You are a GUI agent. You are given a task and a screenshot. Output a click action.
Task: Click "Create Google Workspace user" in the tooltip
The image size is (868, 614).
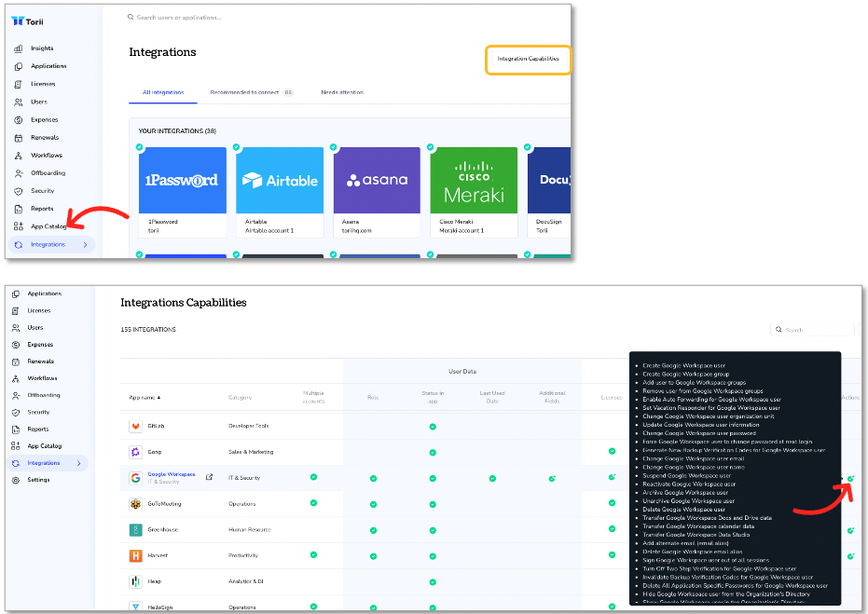point(683,366)
